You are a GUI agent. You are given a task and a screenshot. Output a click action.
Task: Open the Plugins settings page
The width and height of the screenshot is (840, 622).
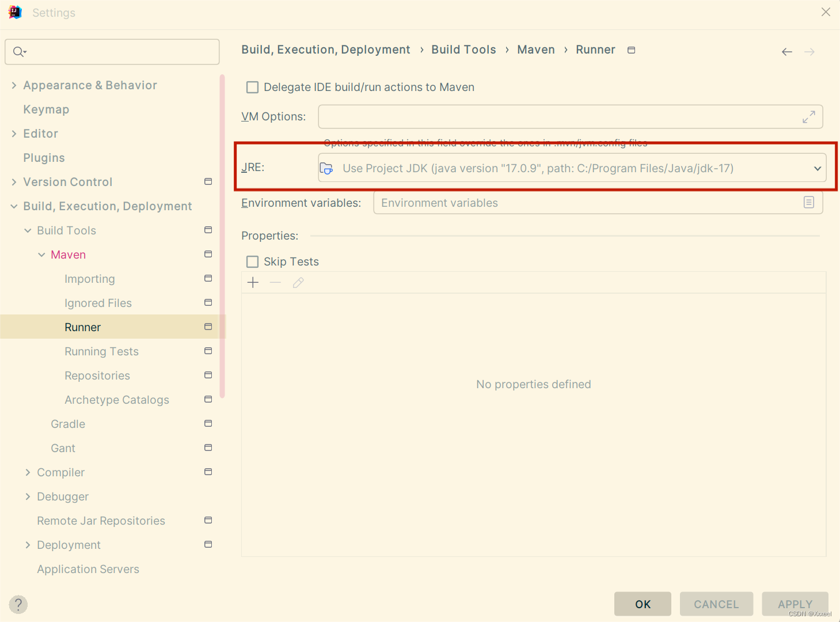44,158
